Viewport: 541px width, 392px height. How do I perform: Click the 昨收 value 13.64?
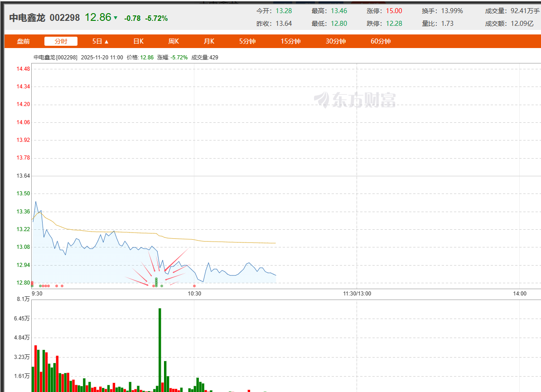[x=284, y=24]
